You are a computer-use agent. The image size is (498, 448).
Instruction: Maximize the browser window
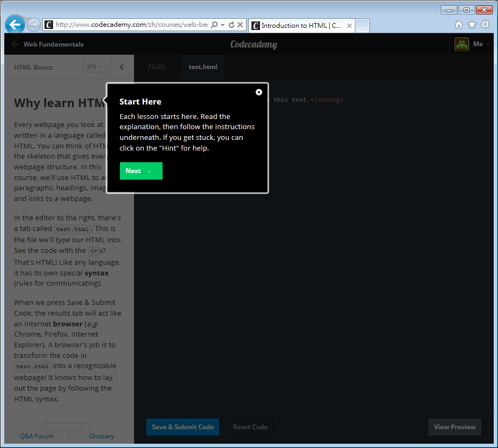(x=466, y=10)
